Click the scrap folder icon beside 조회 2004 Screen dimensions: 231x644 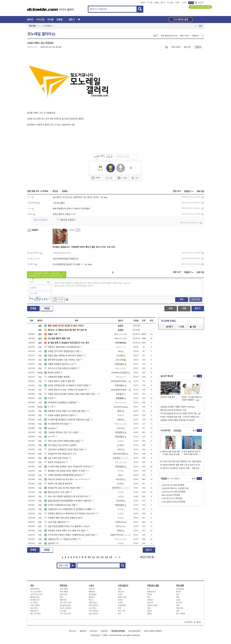pyautogui.click(x=167, y=47)
